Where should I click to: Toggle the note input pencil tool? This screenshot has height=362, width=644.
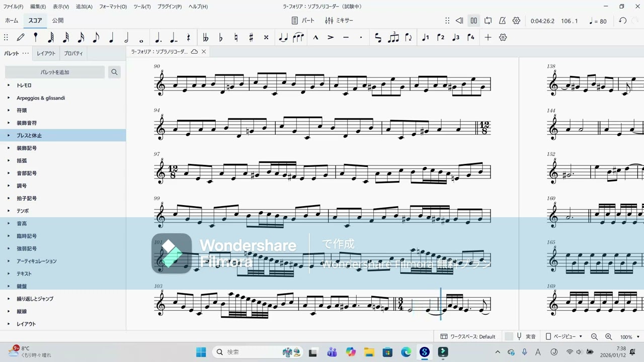coord(21,37)
